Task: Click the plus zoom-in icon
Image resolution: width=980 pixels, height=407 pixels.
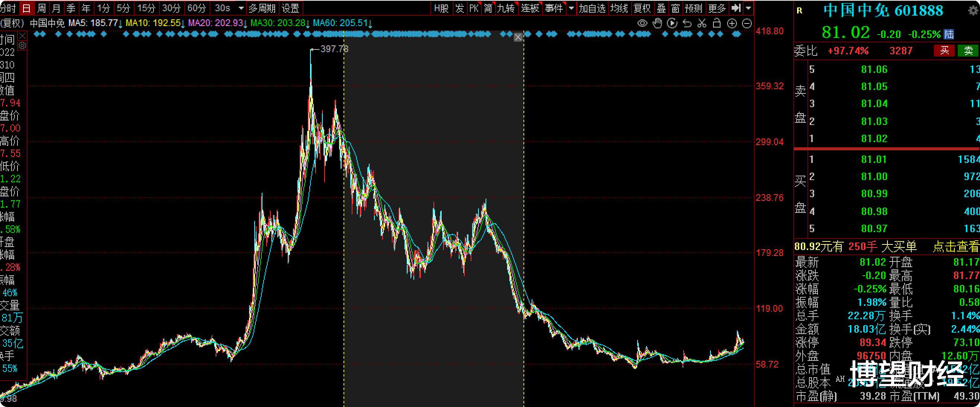Action: [x=732, y=23]
